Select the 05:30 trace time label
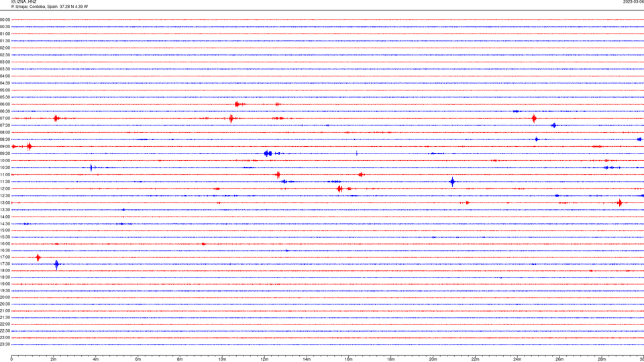Image resolution: width=644 pixels, height=362 pixels. pyautogui.click(x=5, y=97)
